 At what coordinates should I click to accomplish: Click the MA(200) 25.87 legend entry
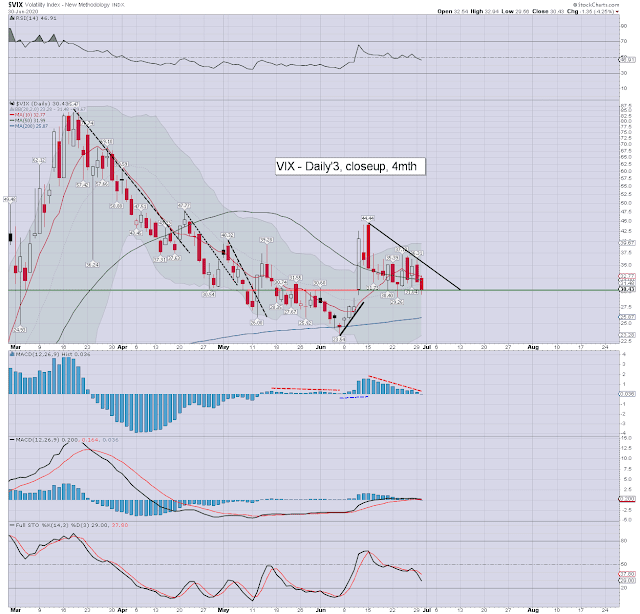tap(29, 126)
